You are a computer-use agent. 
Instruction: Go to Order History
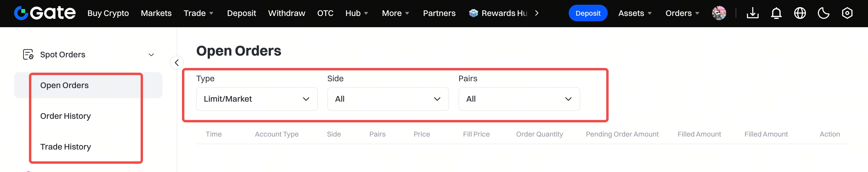65,116
